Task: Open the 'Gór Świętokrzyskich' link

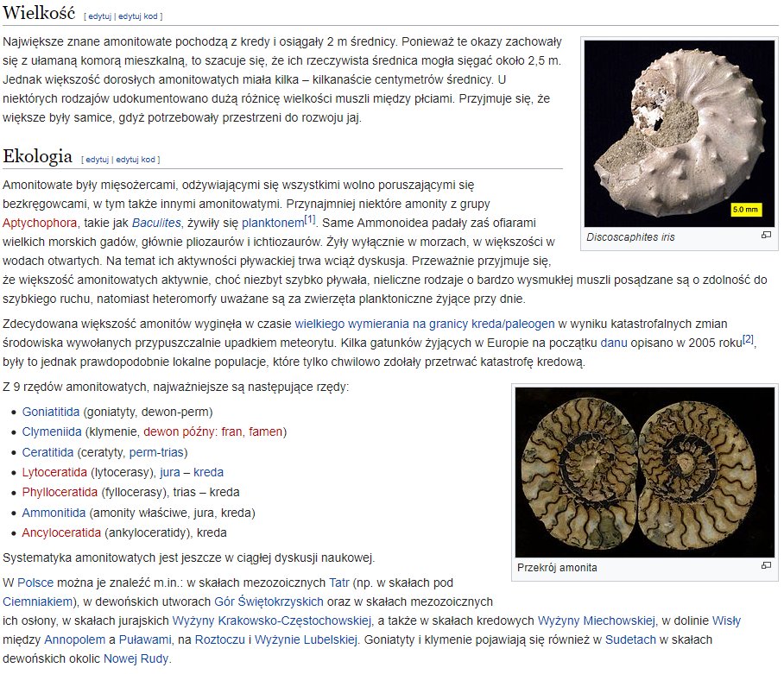Action: [269, 602]
